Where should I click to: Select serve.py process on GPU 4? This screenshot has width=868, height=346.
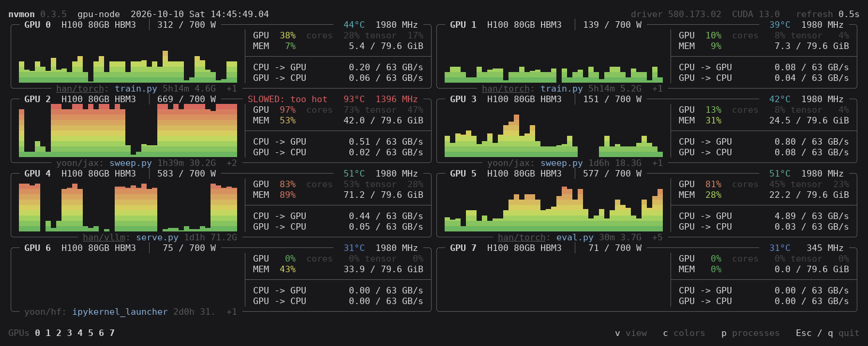click(157, 237)
